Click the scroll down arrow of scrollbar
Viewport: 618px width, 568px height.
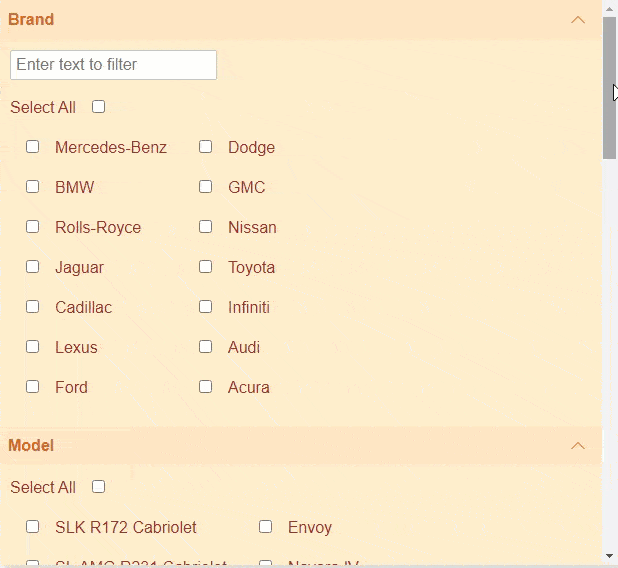click(610, 556)
